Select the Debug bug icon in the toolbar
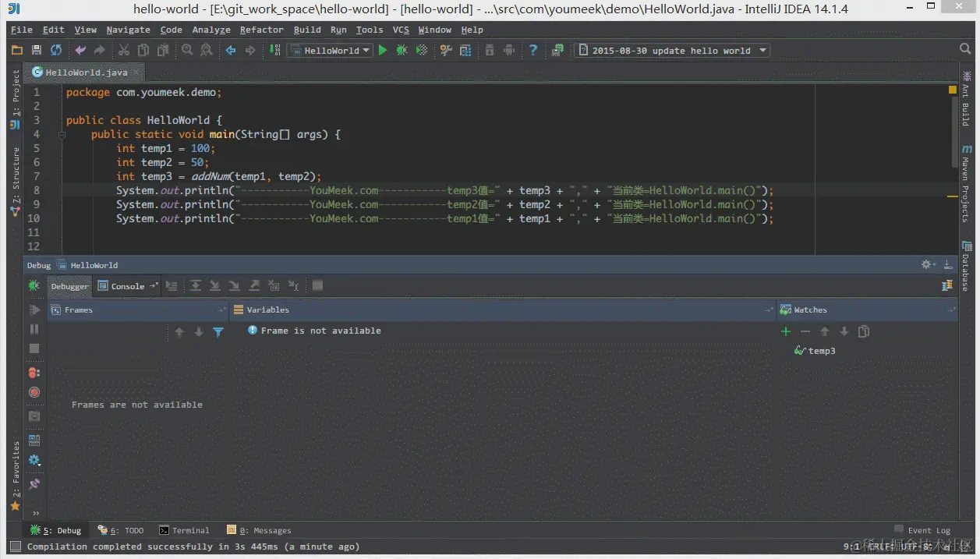 (401, 50)
